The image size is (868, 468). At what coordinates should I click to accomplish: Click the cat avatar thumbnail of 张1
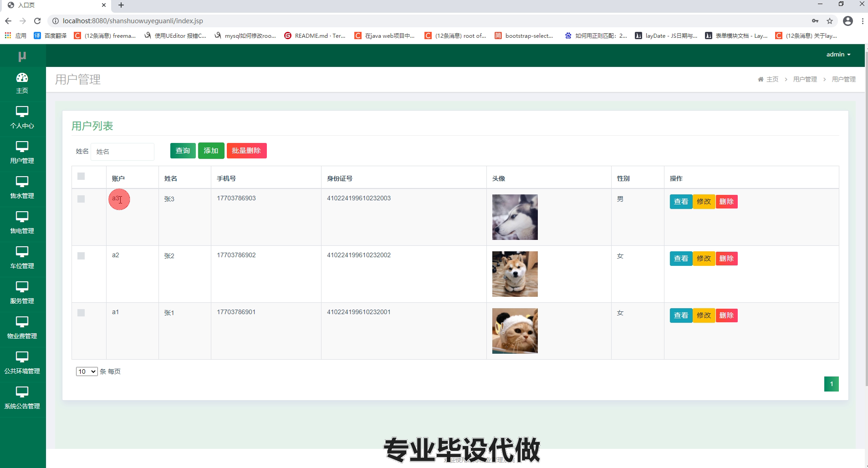pyautogui.click(x=515, y=331)
